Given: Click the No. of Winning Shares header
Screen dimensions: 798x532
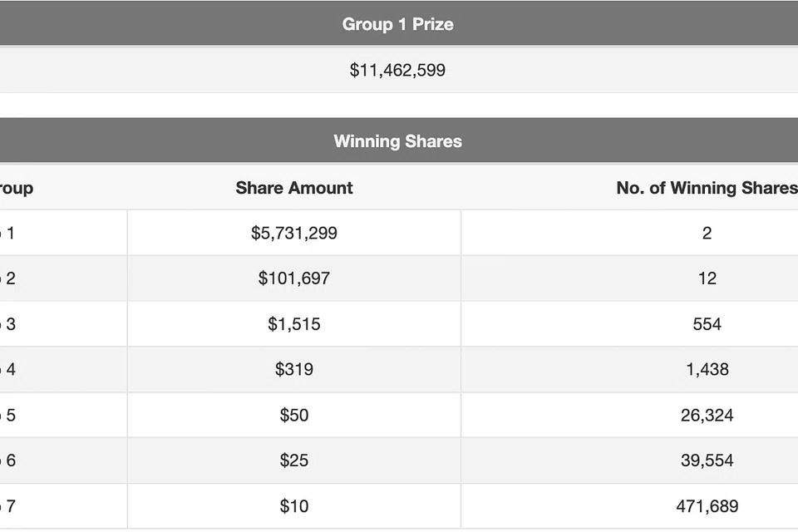Looking at the screenshot, I should pyautogui.click(x=707, y=188).
